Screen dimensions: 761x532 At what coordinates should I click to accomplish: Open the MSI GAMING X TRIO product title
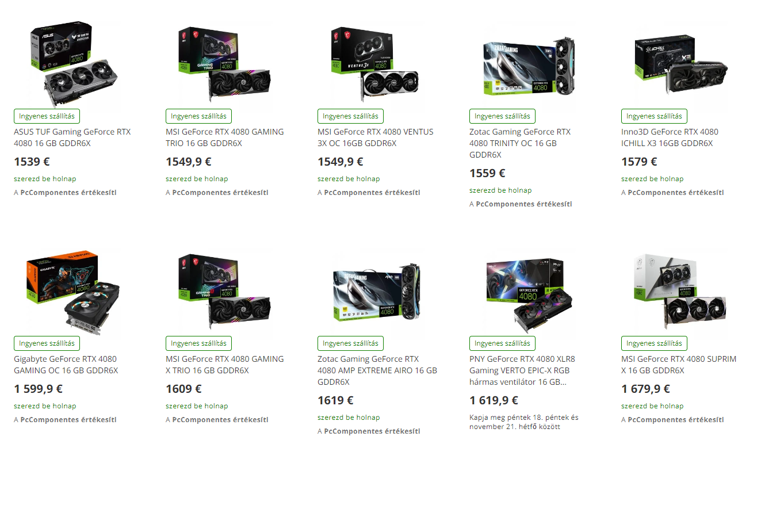(x=225, y=365)
